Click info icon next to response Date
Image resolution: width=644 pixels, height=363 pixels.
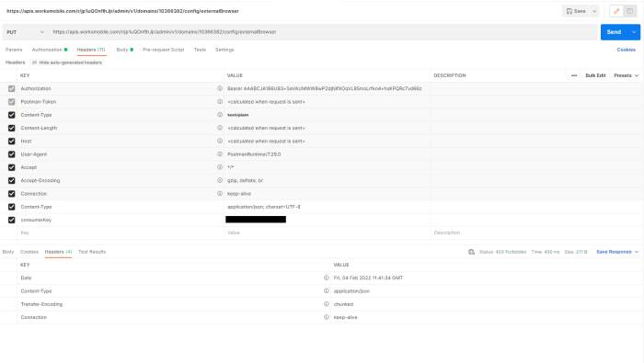[x=326, y=278]
